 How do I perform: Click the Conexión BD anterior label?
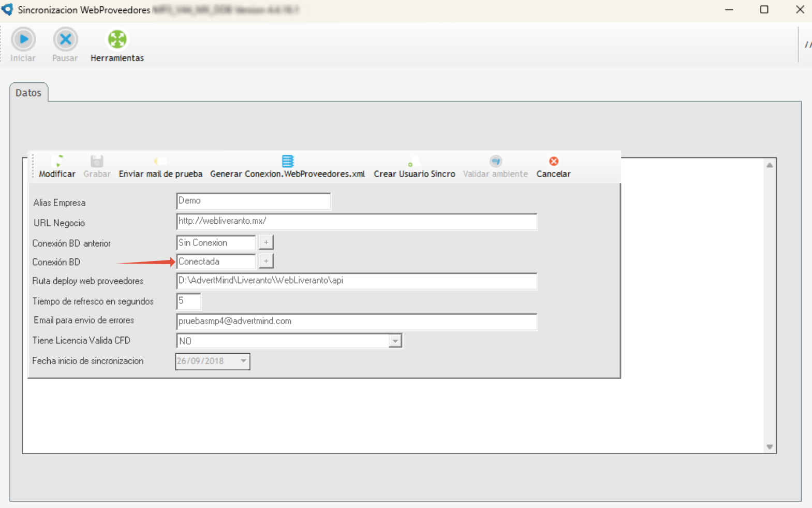71,243
